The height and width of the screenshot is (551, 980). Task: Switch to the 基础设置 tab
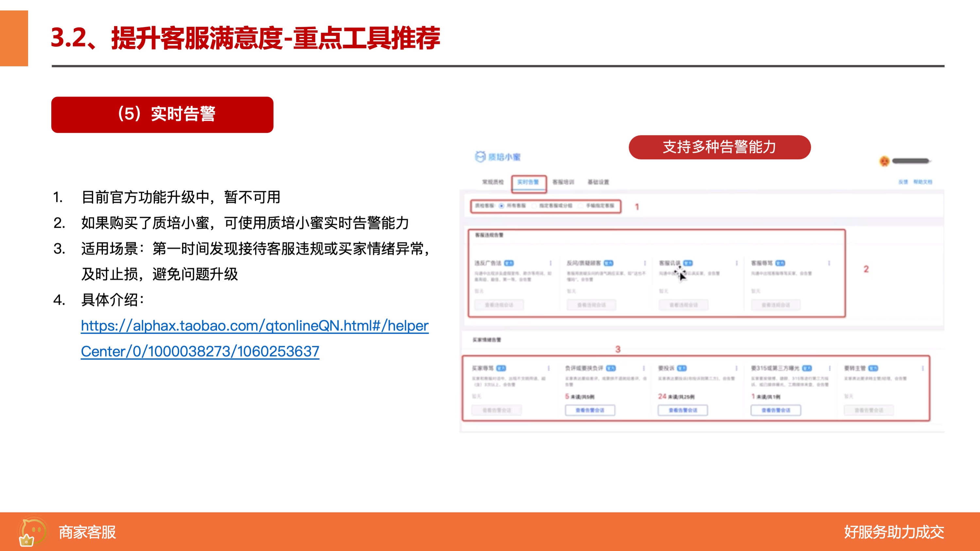pos(598,182)
